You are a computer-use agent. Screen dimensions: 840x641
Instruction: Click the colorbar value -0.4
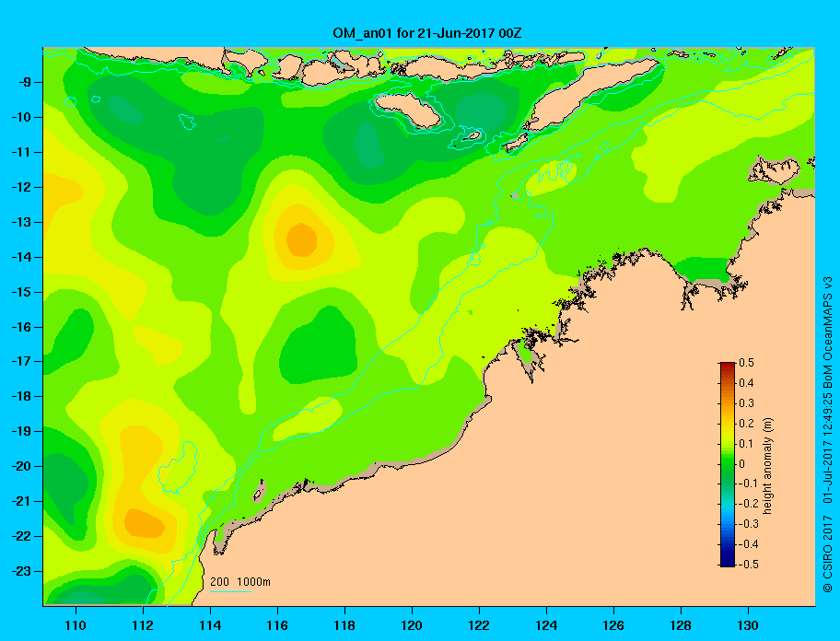(x=749, y=544)
